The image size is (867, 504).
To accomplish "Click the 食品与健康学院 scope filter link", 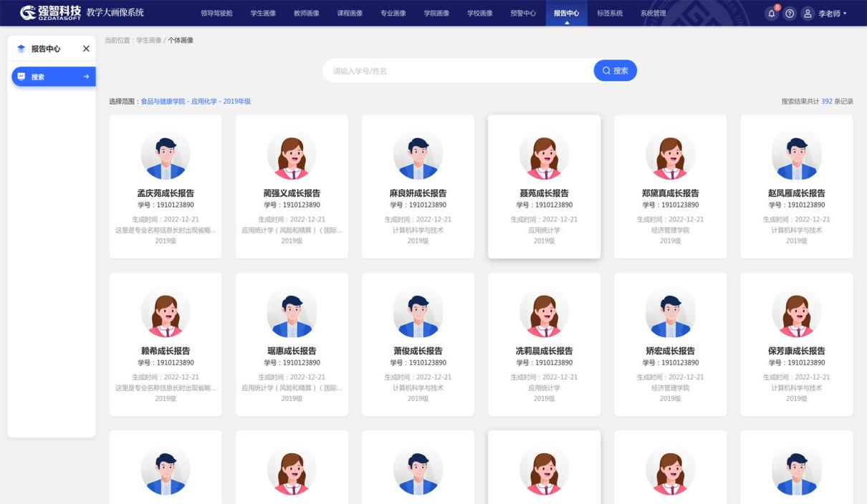I will pyautogui.click(x=163, y=102).
